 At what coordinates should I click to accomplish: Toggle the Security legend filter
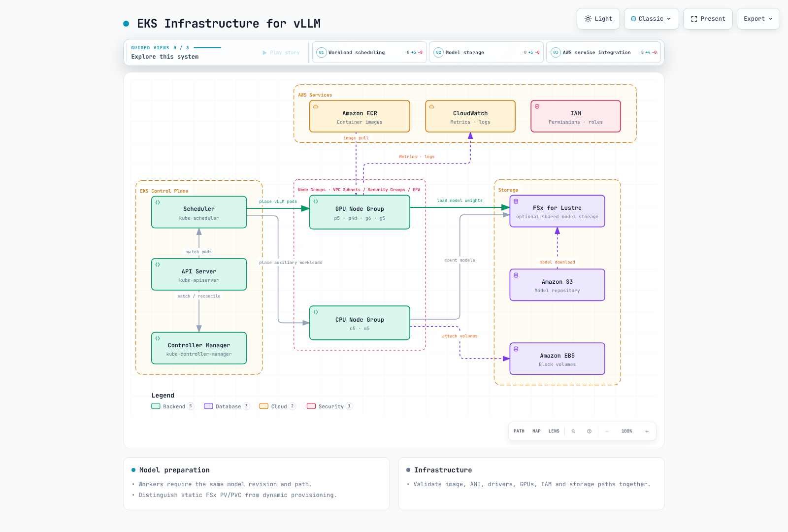tap(329, 406)
